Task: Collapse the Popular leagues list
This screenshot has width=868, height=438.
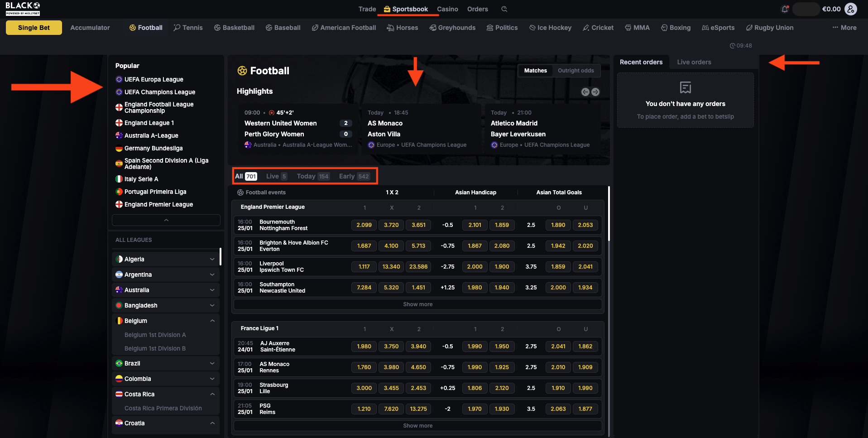Action: click(x=166, y=220)
